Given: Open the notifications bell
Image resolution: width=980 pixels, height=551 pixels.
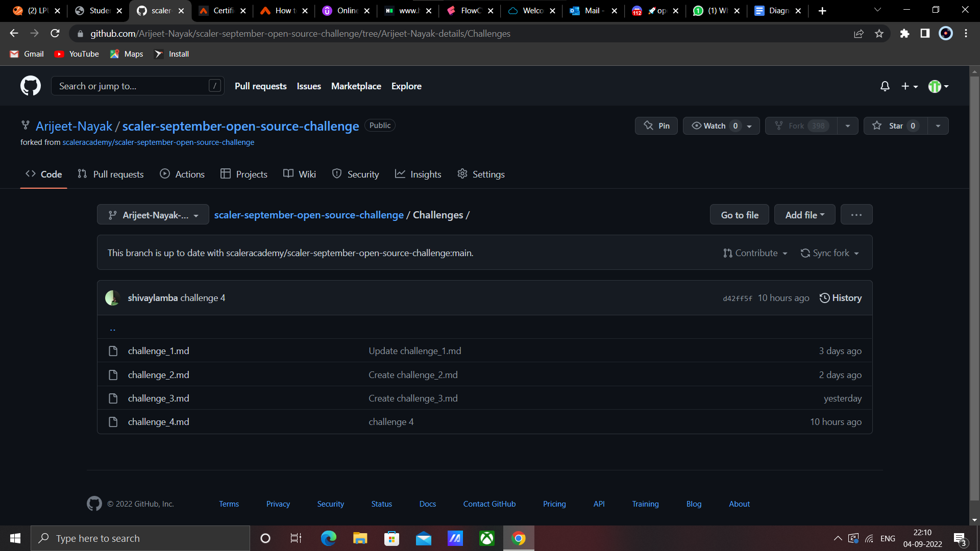Looking at the screenshot, I should (x=885, y=86).
